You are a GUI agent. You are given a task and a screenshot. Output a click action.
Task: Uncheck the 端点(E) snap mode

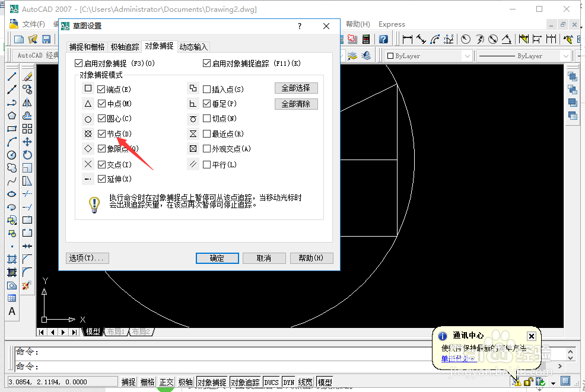click(101, 89)
